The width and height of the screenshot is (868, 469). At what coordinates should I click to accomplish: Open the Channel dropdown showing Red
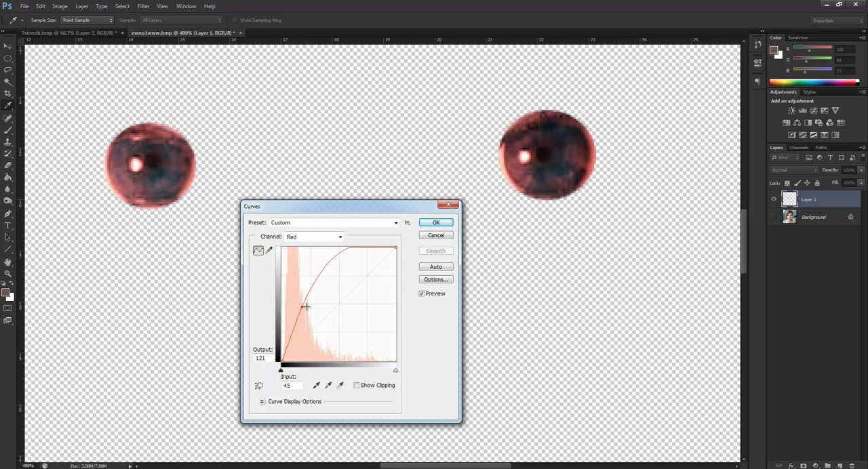coord(314,237)
